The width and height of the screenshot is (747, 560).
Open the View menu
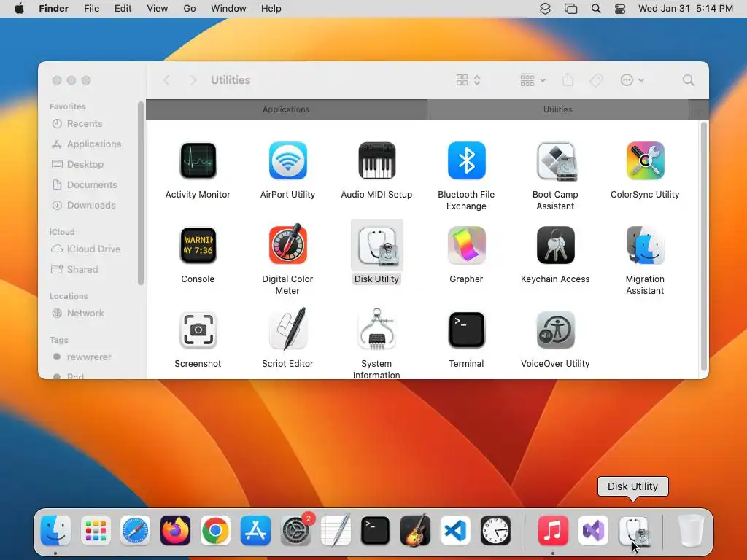[158, 9]
